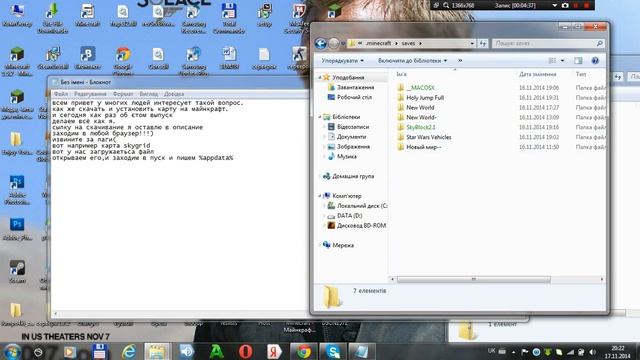
Task: Open Skype from the taskbar
Action: tap(333, 351)
